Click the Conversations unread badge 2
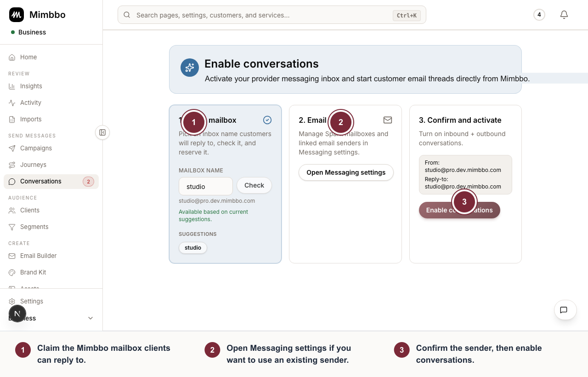 (88, 182)
